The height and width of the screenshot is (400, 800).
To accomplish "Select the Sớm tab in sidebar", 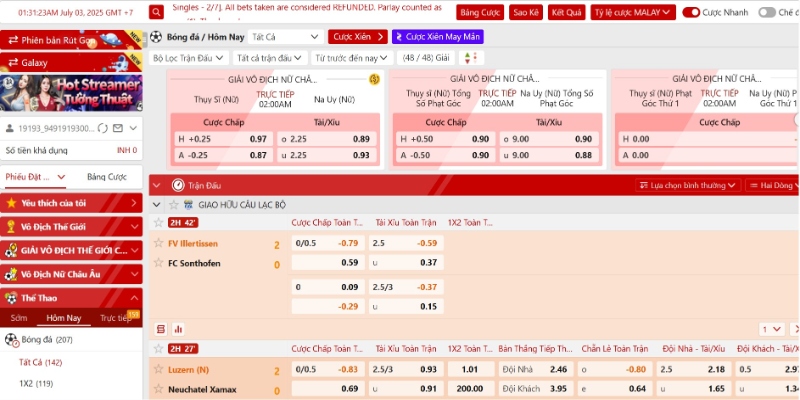I will click(x=18, y=318).
